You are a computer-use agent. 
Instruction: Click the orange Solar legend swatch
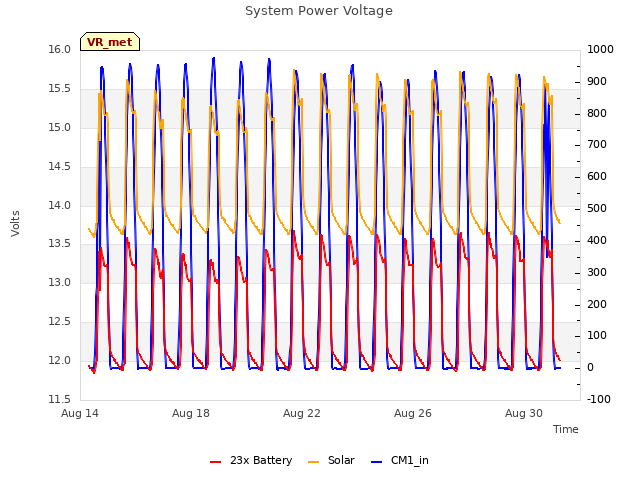point(313,462)
